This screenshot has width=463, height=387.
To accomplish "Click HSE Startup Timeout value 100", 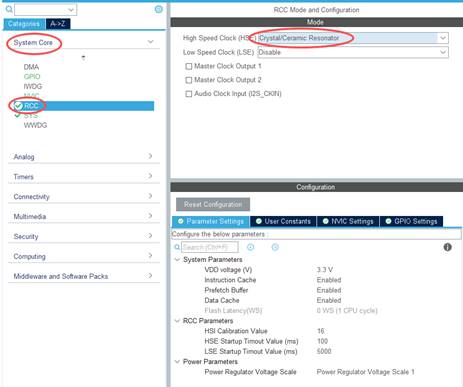I will pyautogui.click(x=322, y=341).
